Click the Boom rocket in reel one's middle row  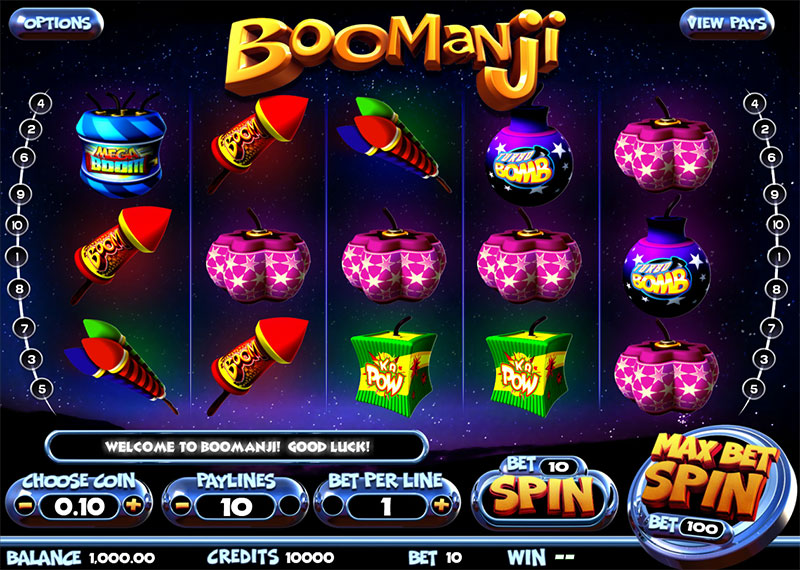[120, 254]
